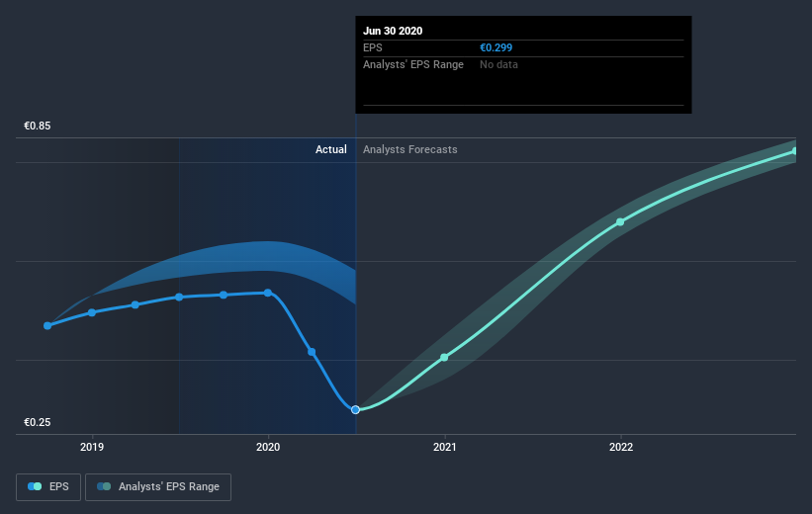Click the EPS data point above 2019
812x514 pixels.
click(x=92, y=312)
